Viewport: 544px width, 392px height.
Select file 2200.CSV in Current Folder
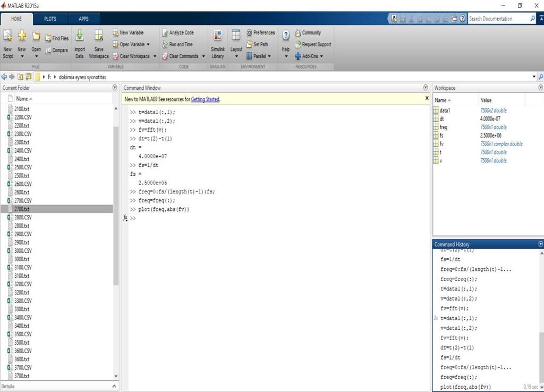[23, 117]
